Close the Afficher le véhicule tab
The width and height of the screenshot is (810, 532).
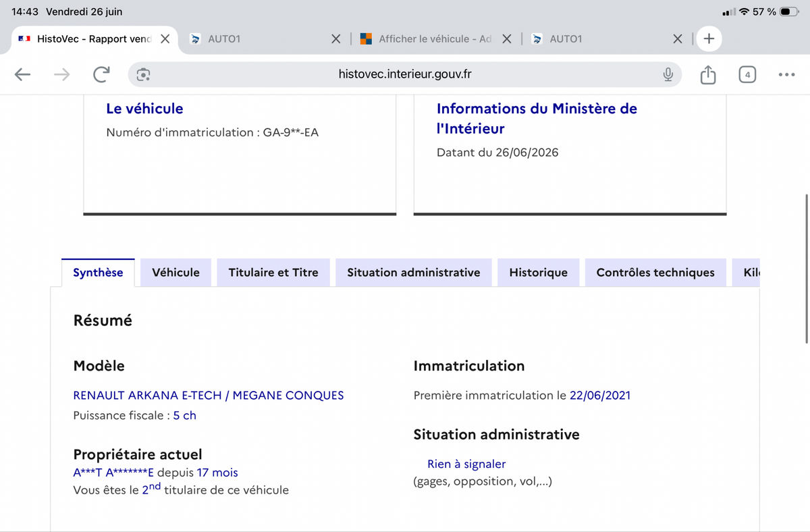507,39
